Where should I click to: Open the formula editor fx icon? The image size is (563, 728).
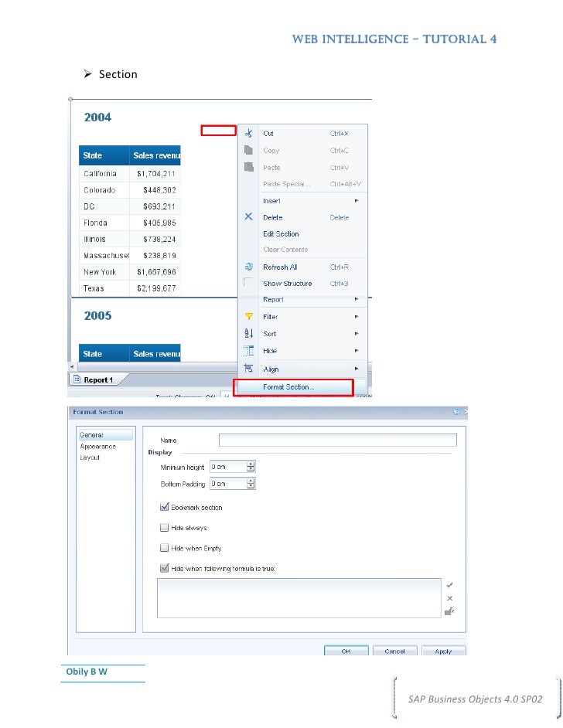[x=449, y=611]
